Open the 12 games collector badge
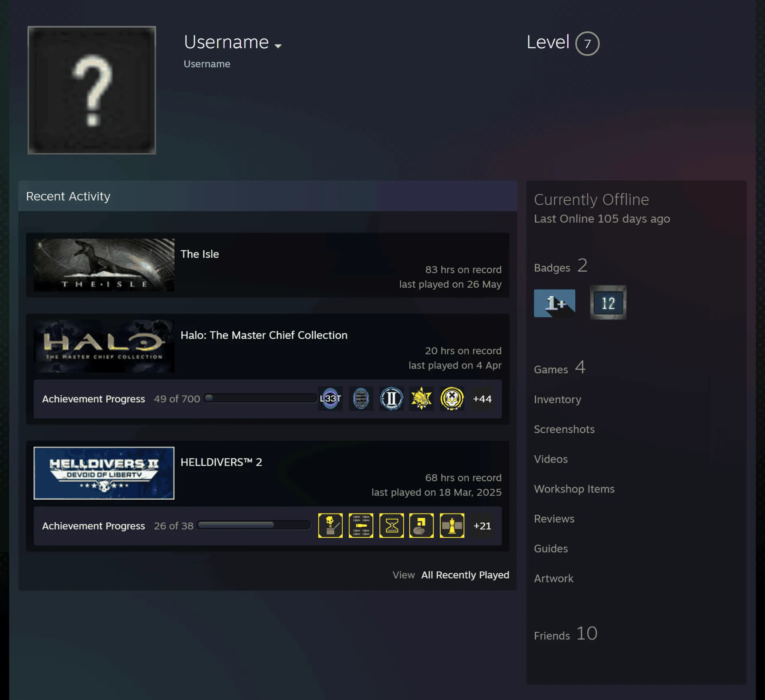This screenshot has width=765, height=700. coord(608,302)
